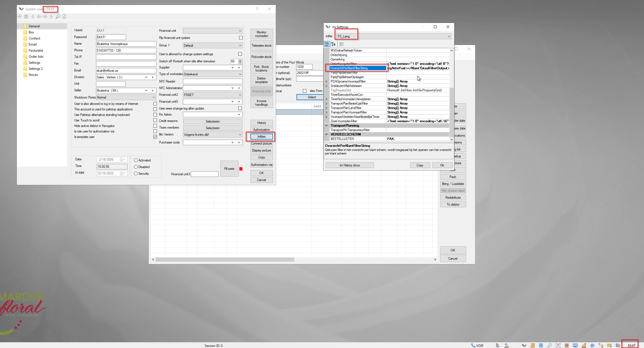Click the Inifiles button
644x348 pixels.
click(x=261, y=137)
